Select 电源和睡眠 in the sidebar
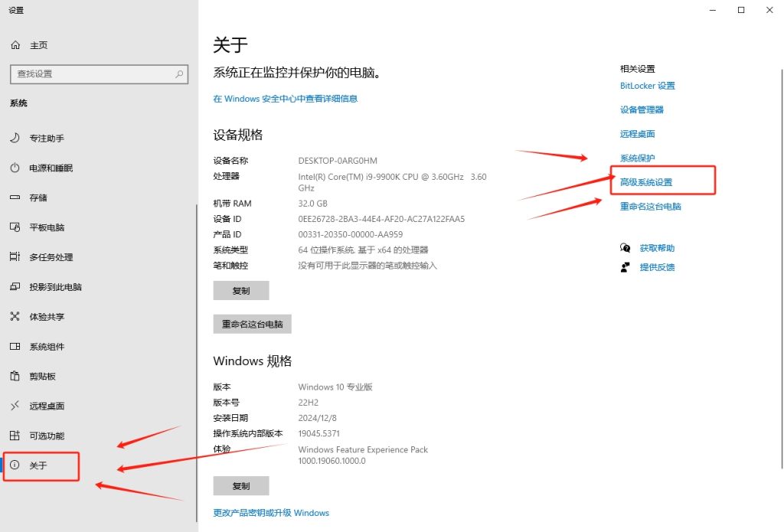Screen dimensions: 784x532 coord(51,168)
